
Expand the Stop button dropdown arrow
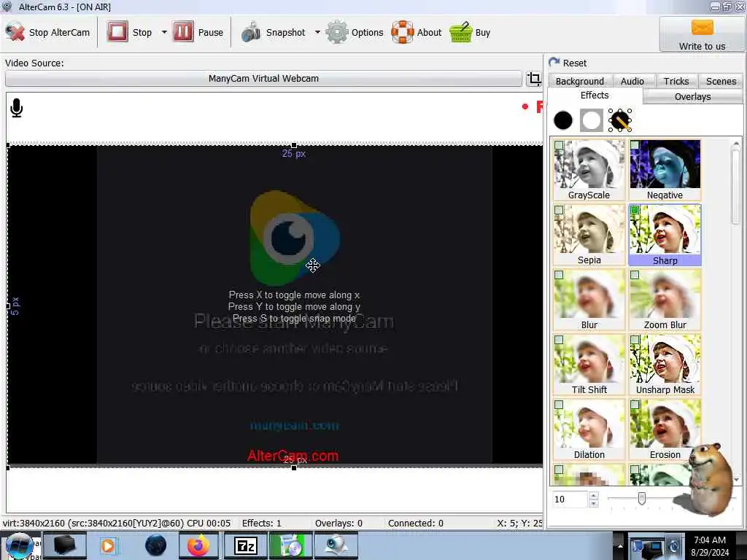click(164, 32)
